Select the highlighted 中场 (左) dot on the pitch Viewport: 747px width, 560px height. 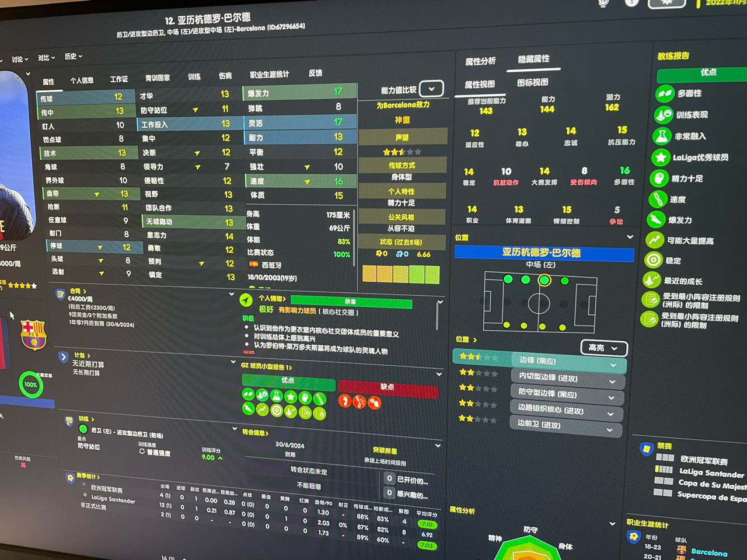point(544,281)
